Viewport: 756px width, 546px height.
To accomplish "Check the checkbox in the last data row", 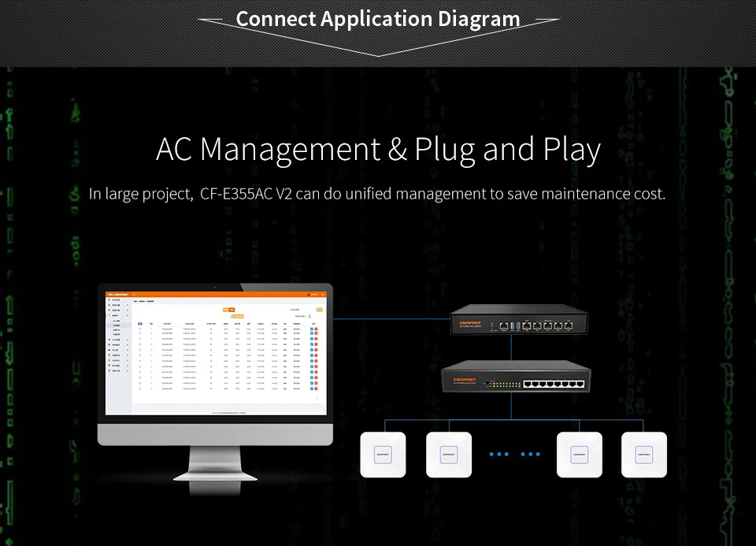I will point(139,388).
